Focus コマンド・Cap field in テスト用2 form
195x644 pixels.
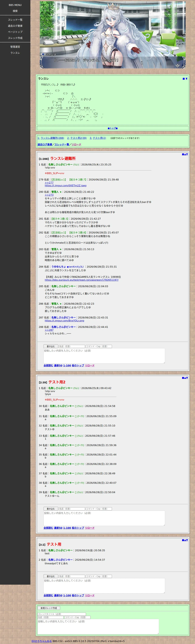[99, 509]
